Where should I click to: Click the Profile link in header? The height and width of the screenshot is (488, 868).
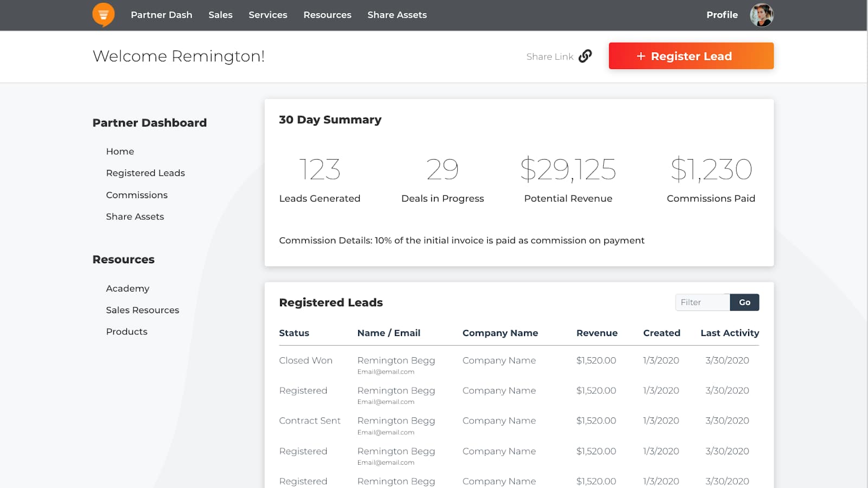pos(722,15)
